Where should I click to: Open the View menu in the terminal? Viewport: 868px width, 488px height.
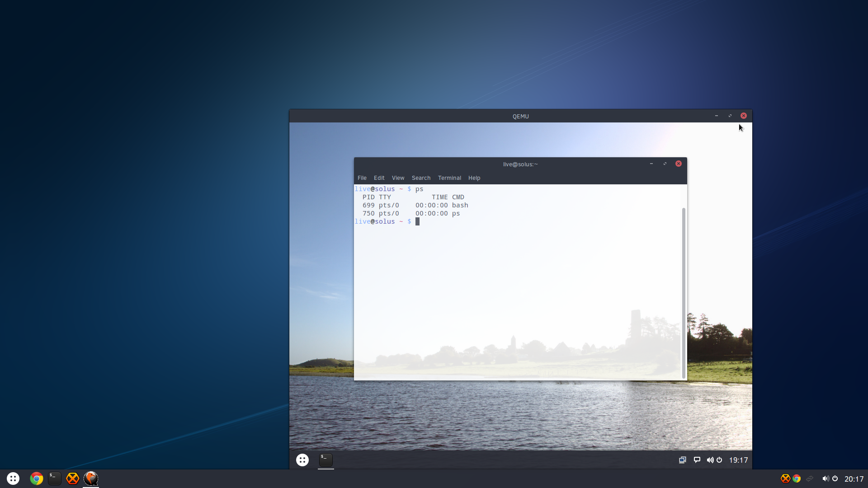tap(398, 178)
